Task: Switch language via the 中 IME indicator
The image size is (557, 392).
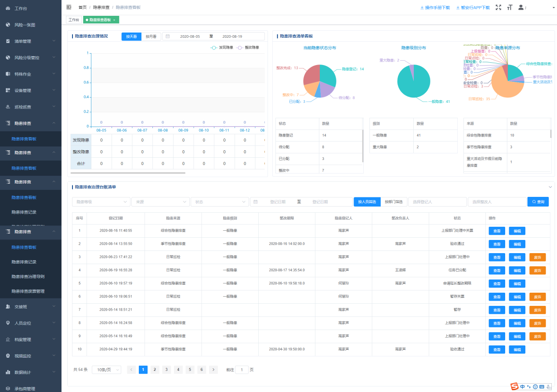Action: 522,387
